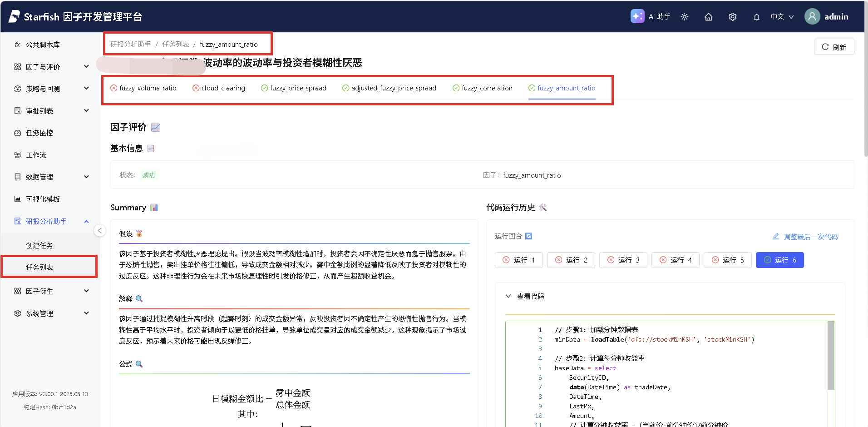
Task: Select run 运行 2
Action: [571, 260]
